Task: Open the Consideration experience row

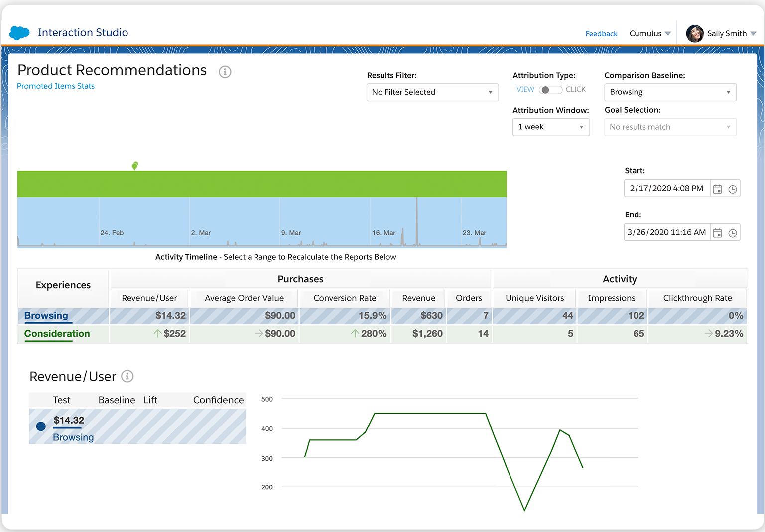Action: [x=57, y=334]
